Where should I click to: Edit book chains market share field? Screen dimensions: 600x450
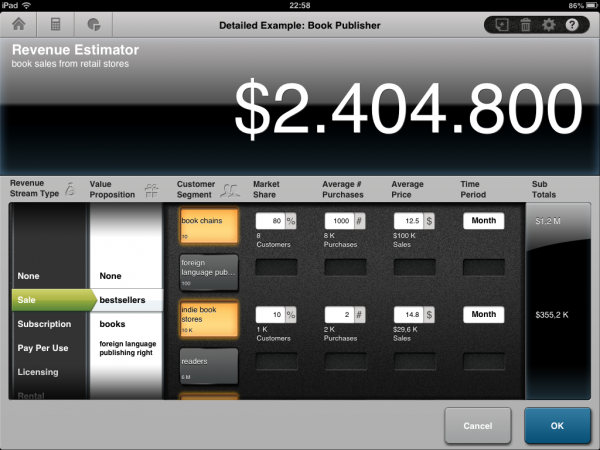[269, 221]
